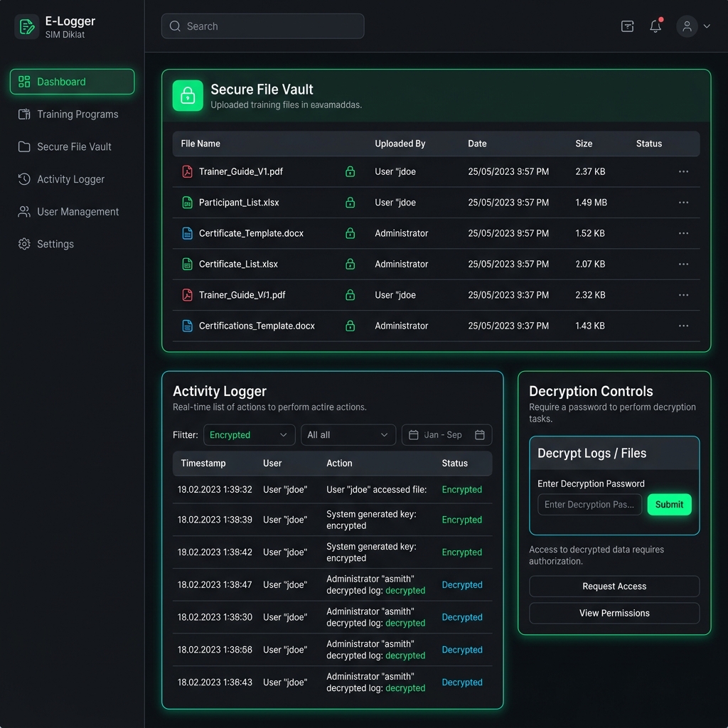Click the Settings gear icon
The image size is (728, 728).
point(24,245)
